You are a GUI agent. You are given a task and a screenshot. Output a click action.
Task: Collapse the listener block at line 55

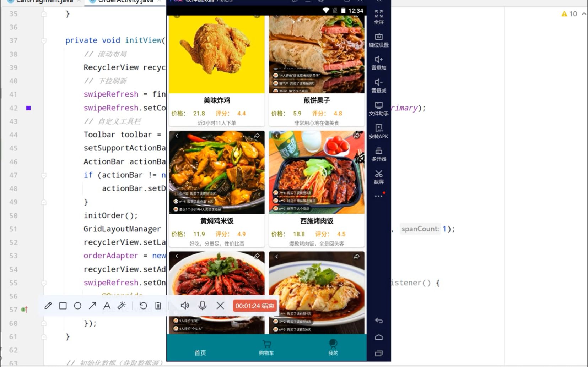pos(44,283)
